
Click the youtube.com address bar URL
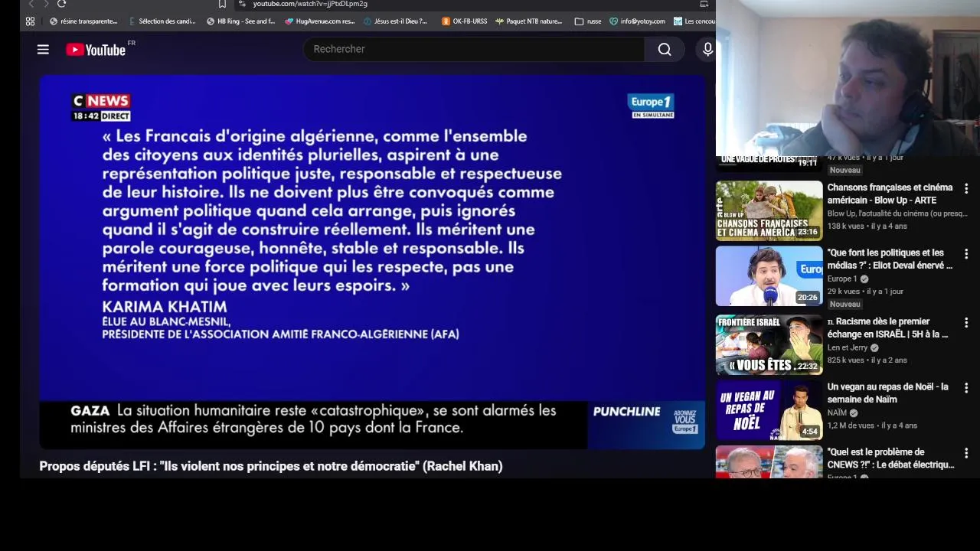[310, 4]
